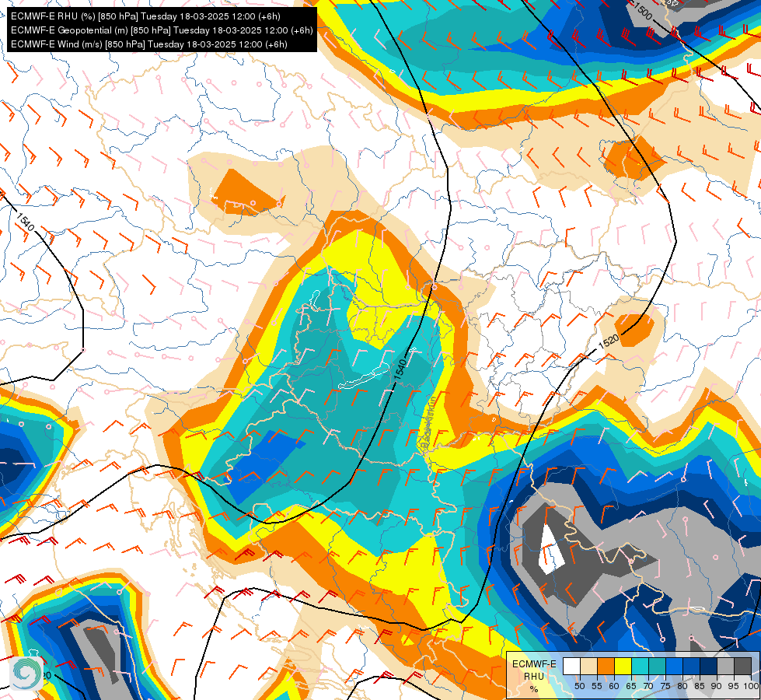Image resolution: width=761 pixels, height=700 pixels.
Task: Click the legend tick label 90
Action: pyautogui.click(x=717, y=686)
